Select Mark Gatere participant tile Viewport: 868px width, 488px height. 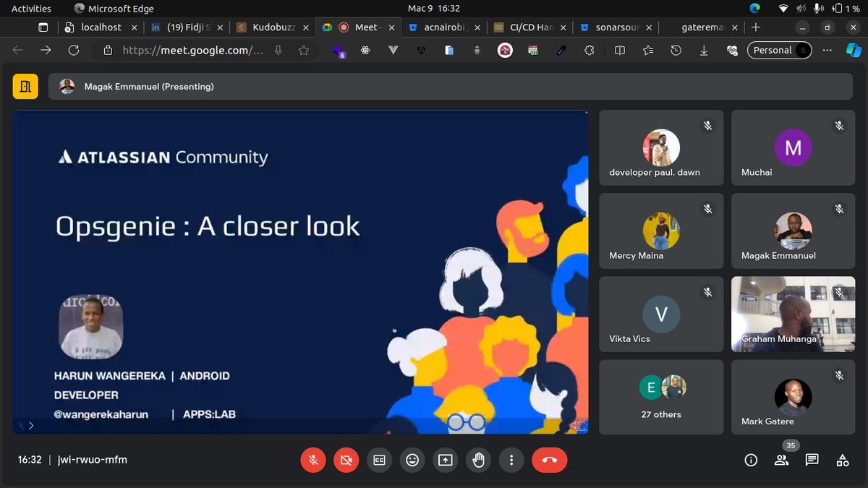pos(793,398)
